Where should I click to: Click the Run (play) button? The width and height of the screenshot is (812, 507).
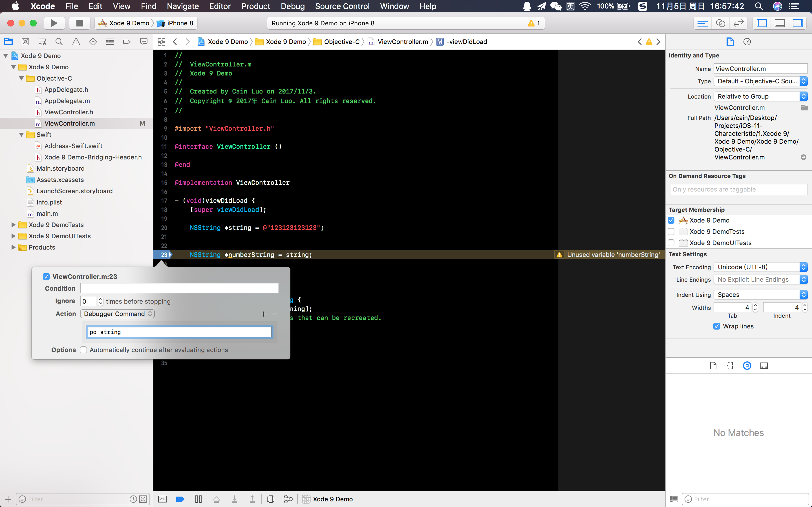pos(54,23)
